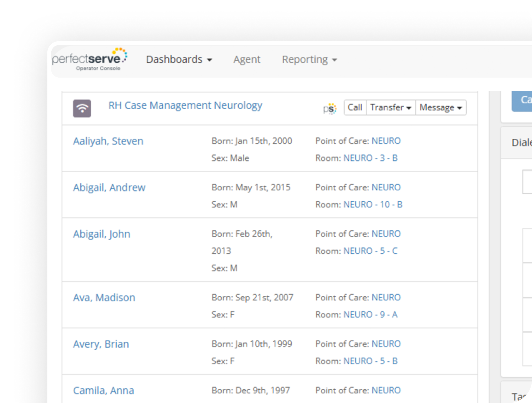This screenshot has height=403, width=532.
Task: Click NEURO point of care for Abigail, John
Action: tap(386, 234)
